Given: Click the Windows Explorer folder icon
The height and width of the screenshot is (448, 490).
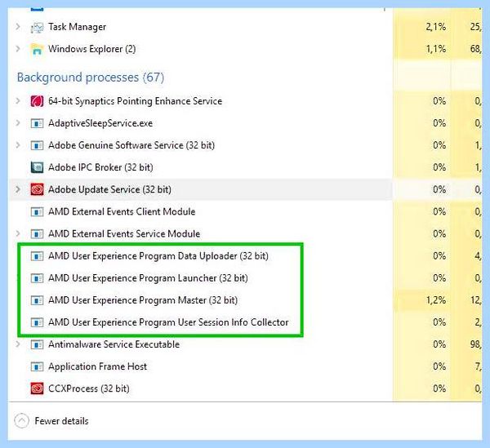Looking at the screenshot, I should click(x=37, y=49).
